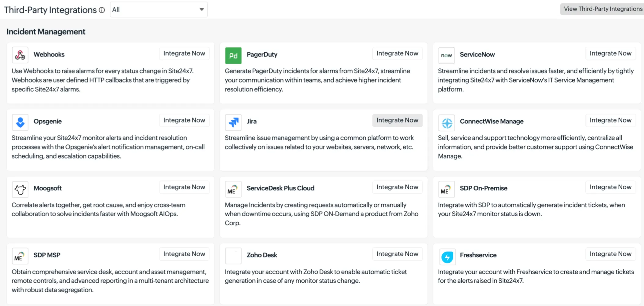The width and height of the screenshot is (644, 306).
Task: Click the Webhooks integration icon
Action: (20, 55)
